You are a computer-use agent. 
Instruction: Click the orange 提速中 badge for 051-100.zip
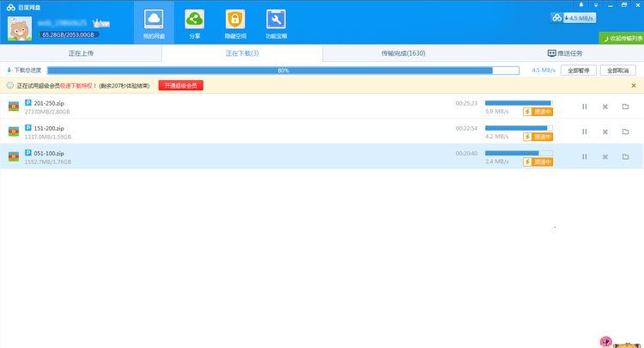point(538,162)
